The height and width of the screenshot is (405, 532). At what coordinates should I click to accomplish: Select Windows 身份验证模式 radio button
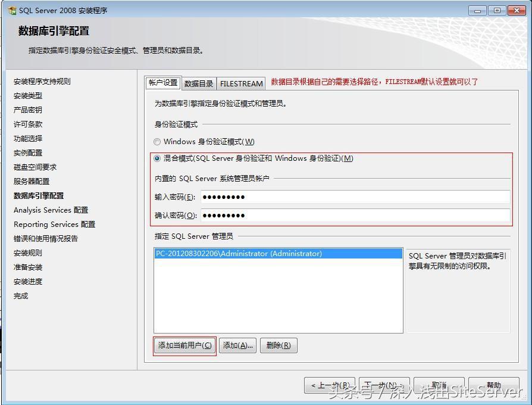pos(157,142)
